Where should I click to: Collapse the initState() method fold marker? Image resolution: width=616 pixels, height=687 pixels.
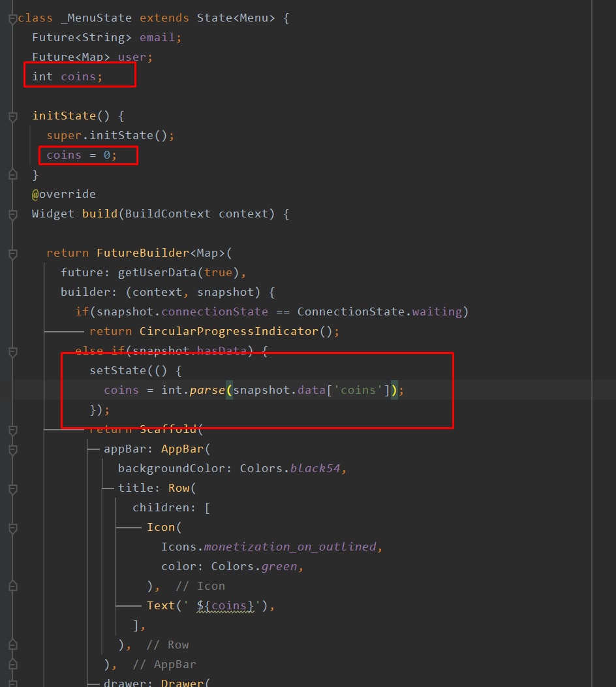tap(12, 116)
